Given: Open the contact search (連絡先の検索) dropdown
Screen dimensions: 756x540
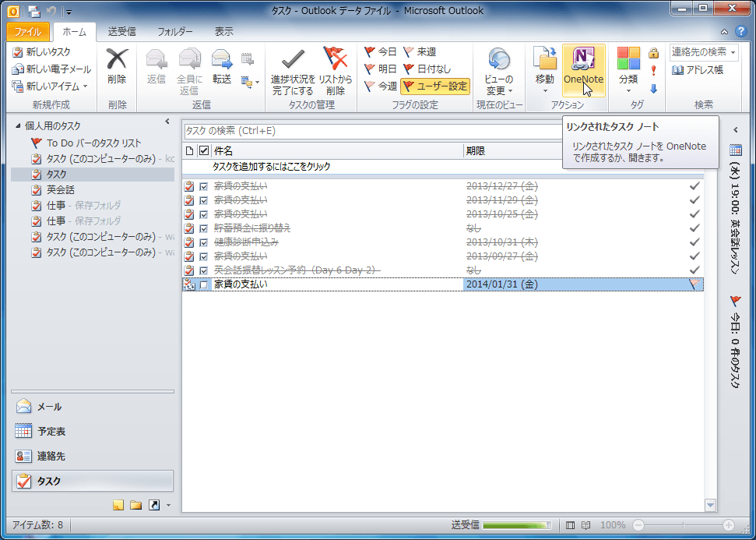Looking at the screenshot, I should (733, 52).
